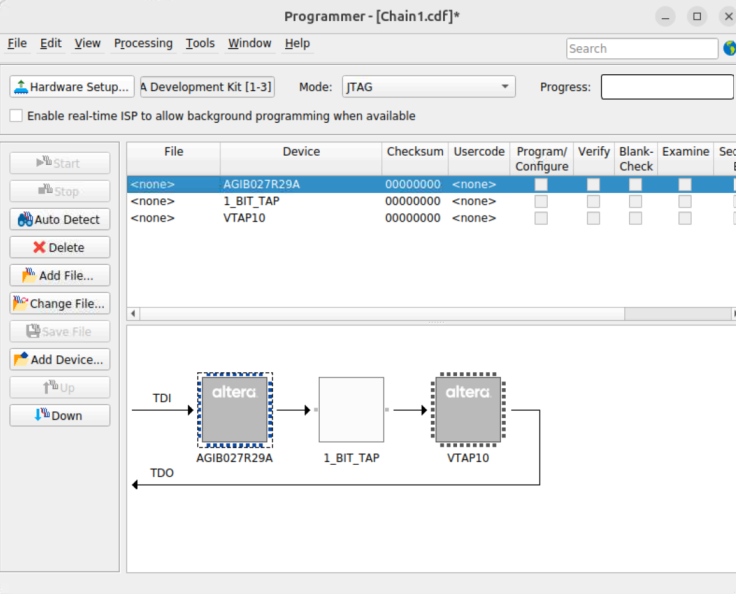
Task: Delete the selected device
Action: [60, 247]
